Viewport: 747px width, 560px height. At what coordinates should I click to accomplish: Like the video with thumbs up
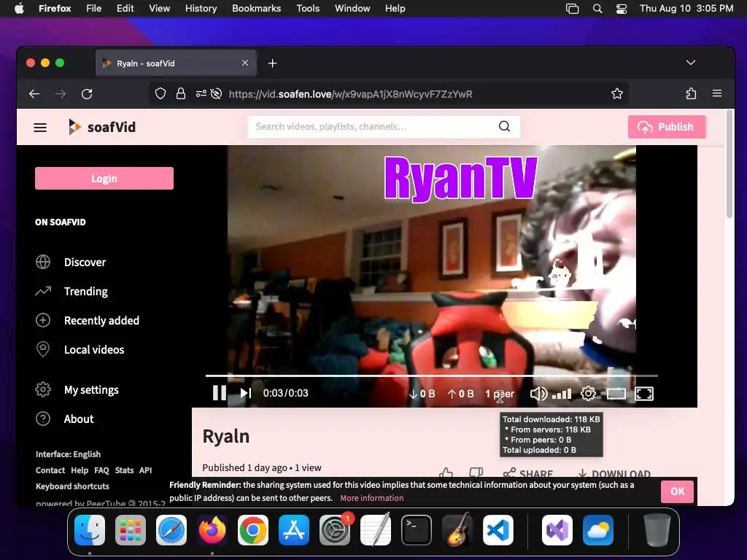446,472
